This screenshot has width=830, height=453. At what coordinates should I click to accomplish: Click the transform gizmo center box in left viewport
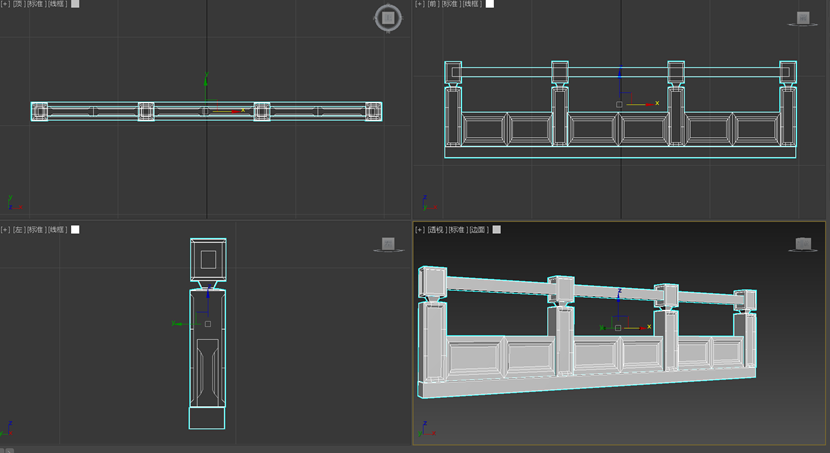(208, 324)
